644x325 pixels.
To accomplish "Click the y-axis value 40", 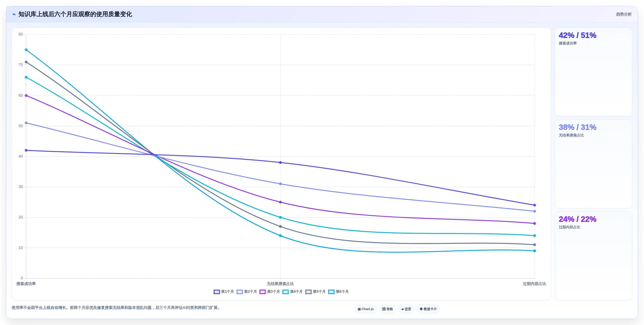I will [21, 156].
